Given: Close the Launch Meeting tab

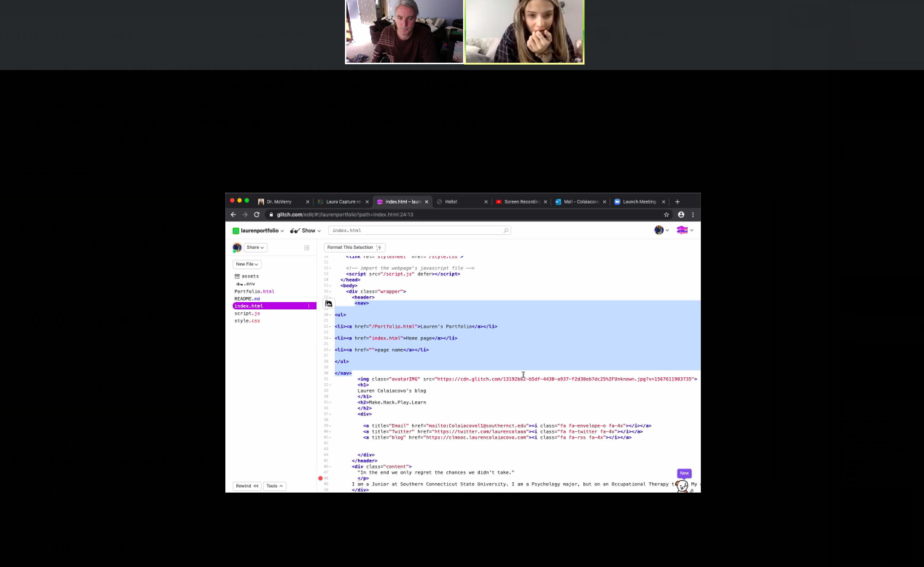Looking at the screenshot, I should pos(664,202).
